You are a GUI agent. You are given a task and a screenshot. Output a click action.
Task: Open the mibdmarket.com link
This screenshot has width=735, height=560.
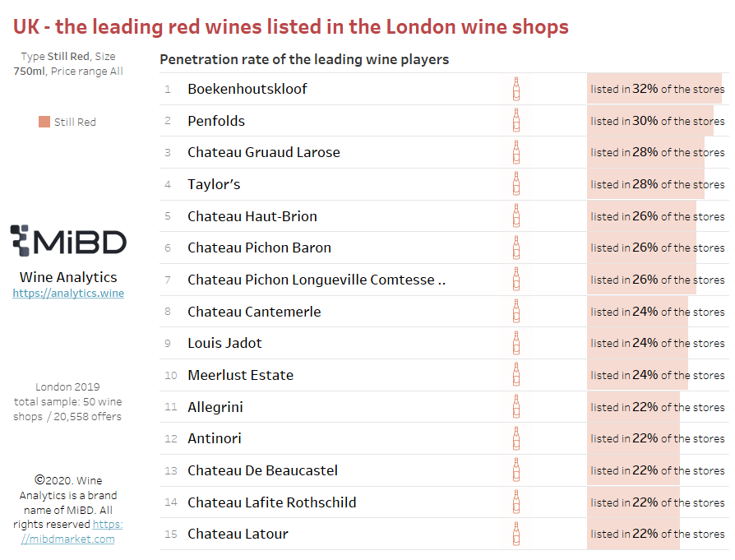(72, 531)
